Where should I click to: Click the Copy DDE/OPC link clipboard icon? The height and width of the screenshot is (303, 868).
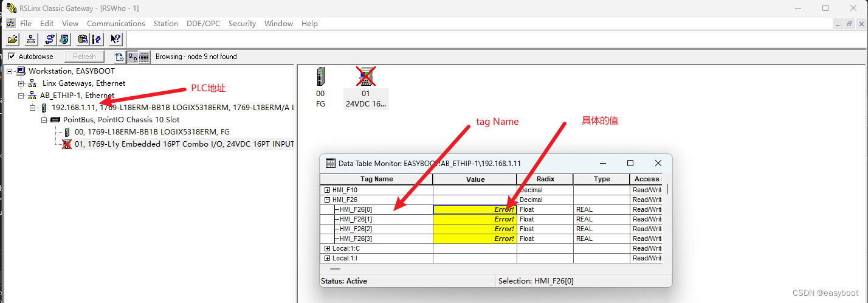[83, 40]
